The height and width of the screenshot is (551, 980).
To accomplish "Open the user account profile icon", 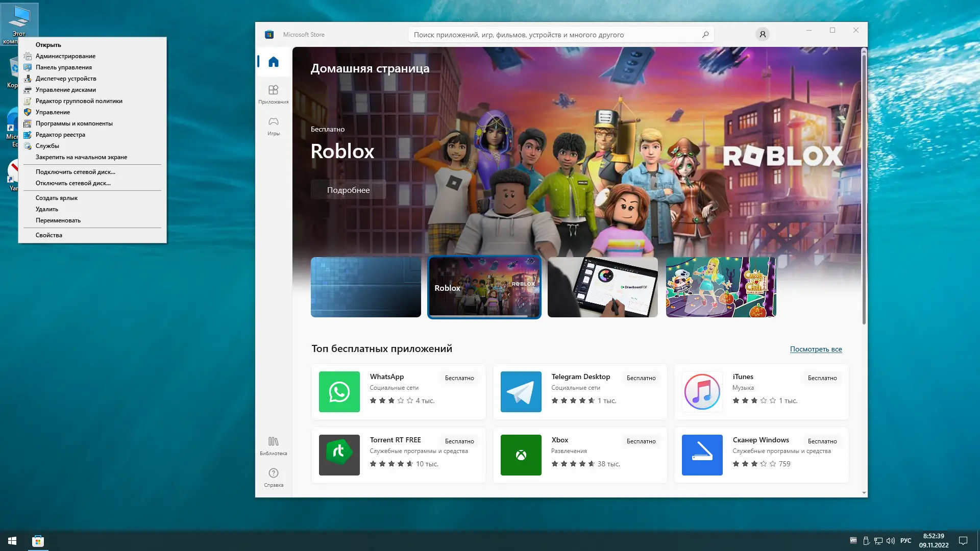I will click(762, 34).
